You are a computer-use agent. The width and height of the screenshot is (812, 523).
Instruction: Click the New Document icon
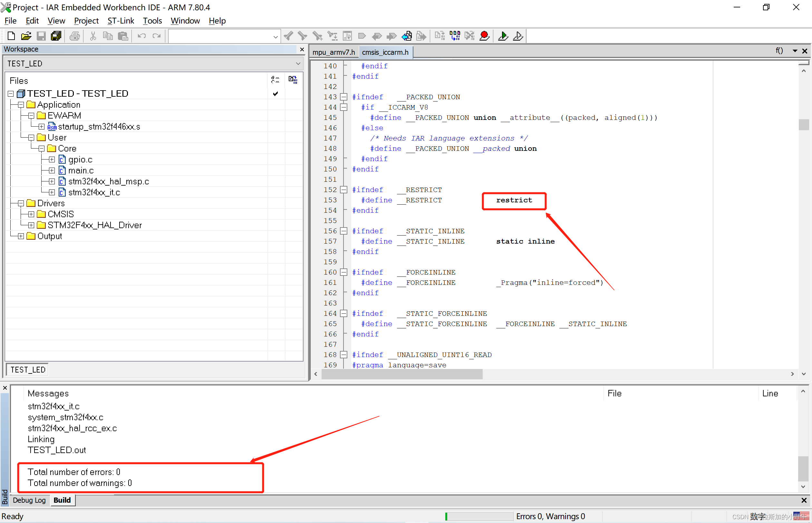[11, 36]
